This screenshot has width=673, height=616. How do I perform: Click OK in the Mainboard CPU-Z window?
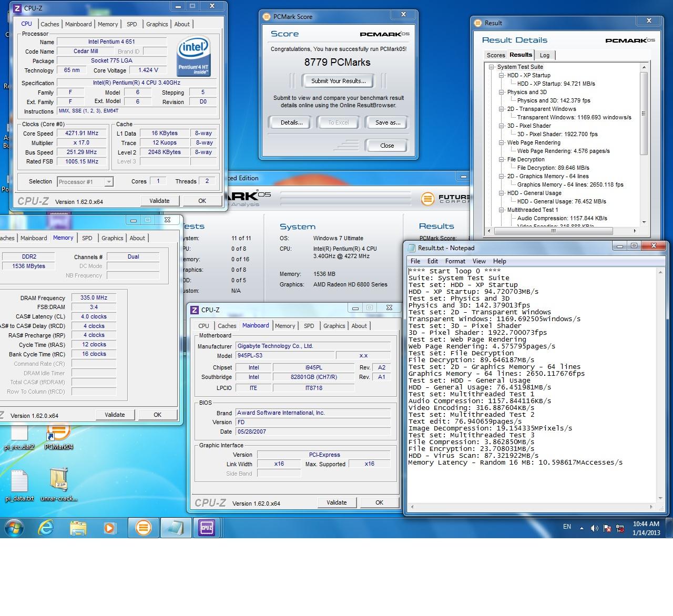tap(379, 502)
